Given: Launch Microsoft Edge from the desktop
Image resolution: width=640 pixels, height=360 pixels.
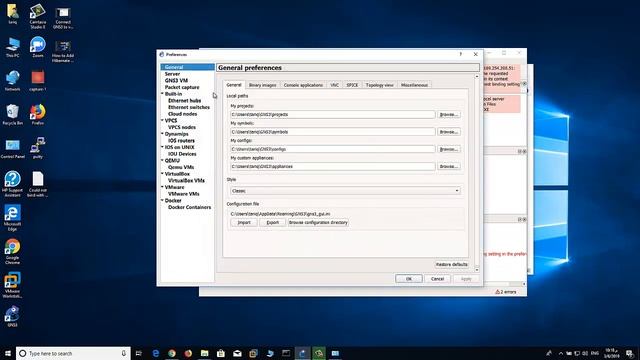Looking at the screenshot, I should (x=13, y=218).
